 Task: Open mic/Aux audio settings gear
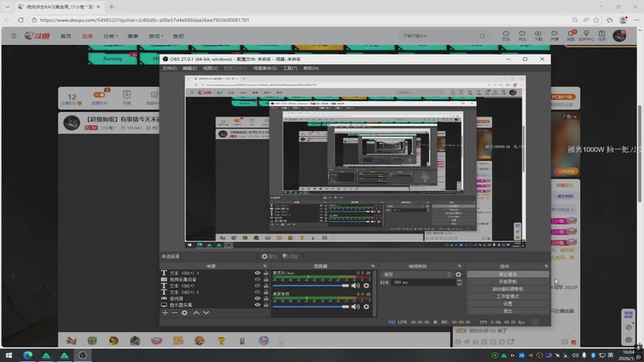tap(366, 286)
